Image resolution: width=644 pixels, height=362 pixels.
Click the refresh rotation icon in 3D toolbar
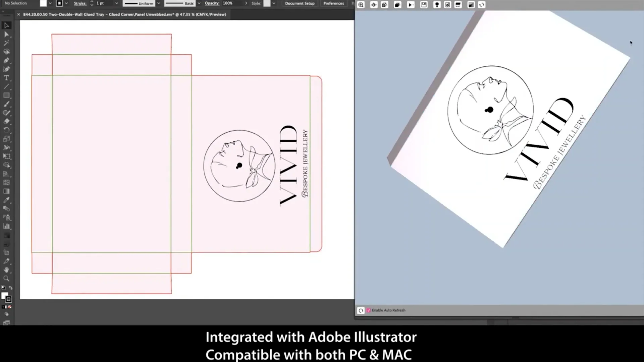[x=482, y=5]
